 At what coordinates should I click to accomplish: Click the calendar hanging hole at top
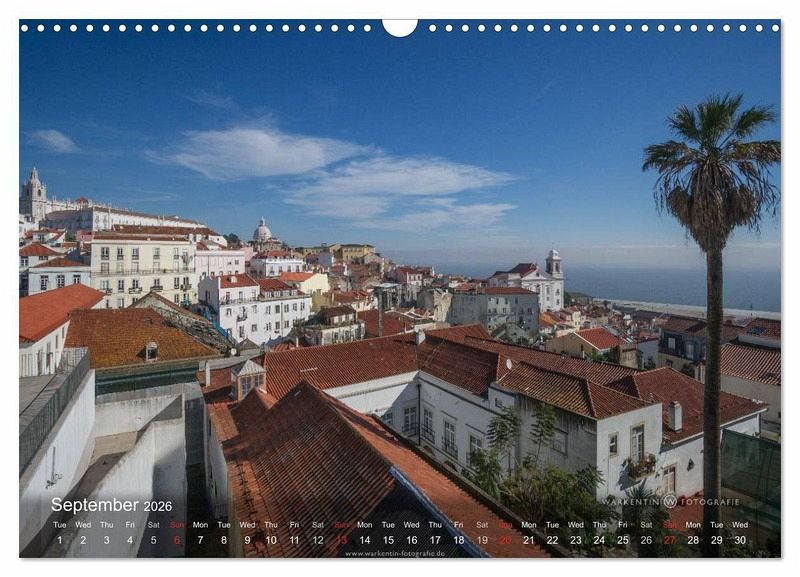tap(400, 27)
